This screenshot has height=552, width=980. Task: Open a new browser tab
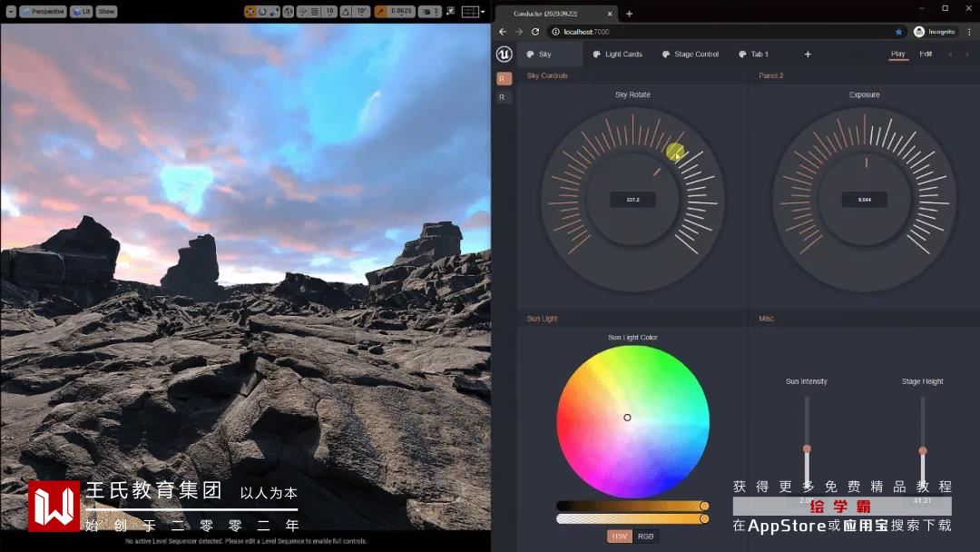pyautogui.click(x=630, y=14)
